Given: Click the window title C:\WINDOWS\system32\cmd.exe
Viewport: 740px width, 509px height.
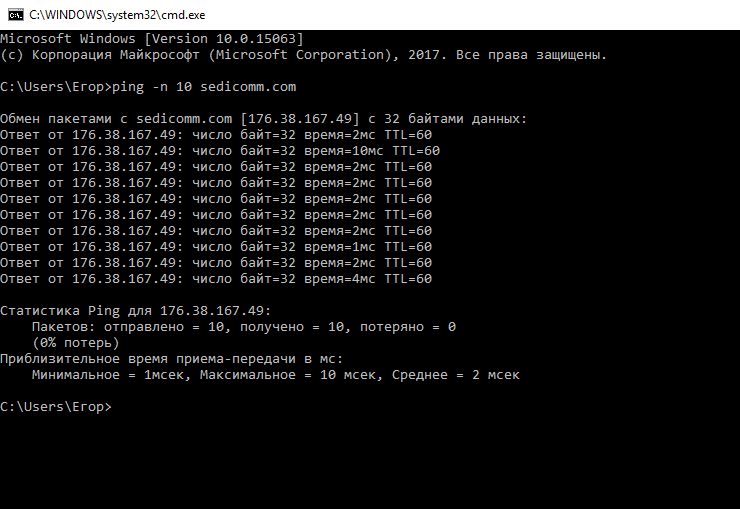Looking at the screenshot, I should click(x=117, y=15).
